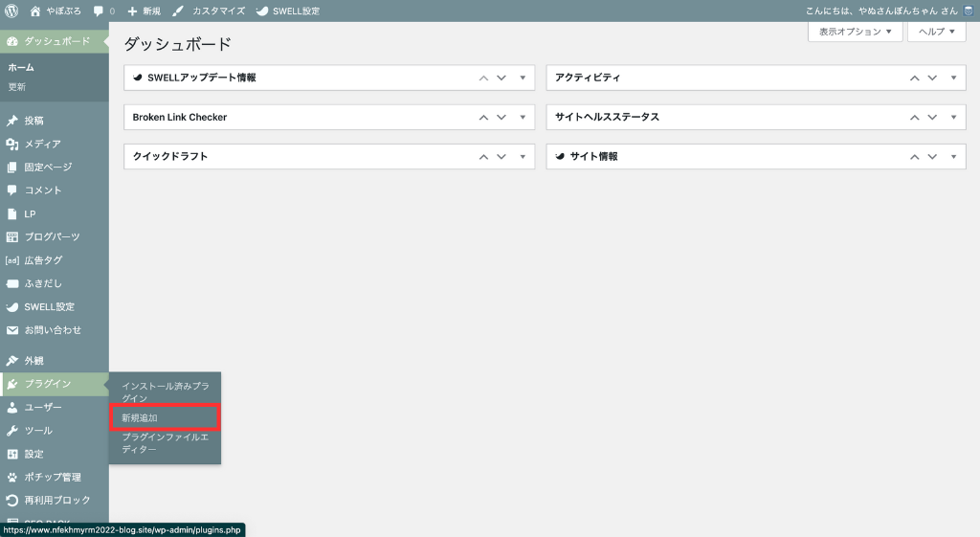
Task: Move サイト情報 widget up
Action: [x=914, y=157]
